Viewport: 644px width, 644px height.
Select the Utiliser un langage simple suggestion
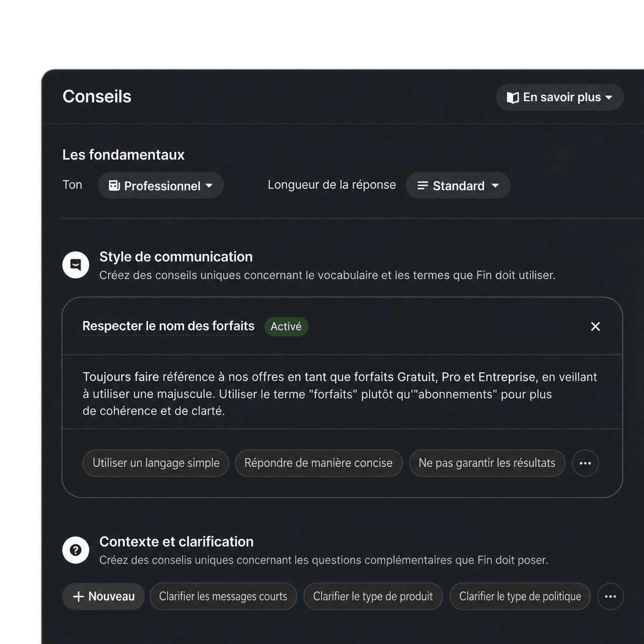pyautogui.click(x=156, y=463)
